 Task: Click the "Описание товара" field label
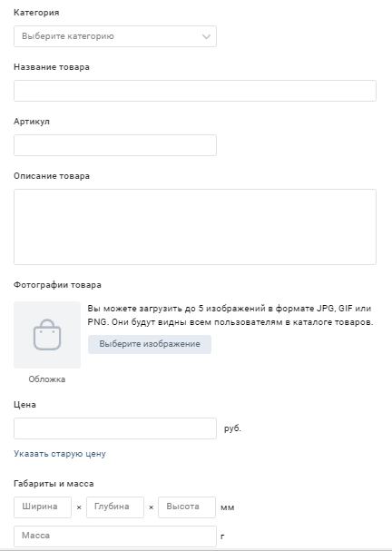(x=52, y=176)
